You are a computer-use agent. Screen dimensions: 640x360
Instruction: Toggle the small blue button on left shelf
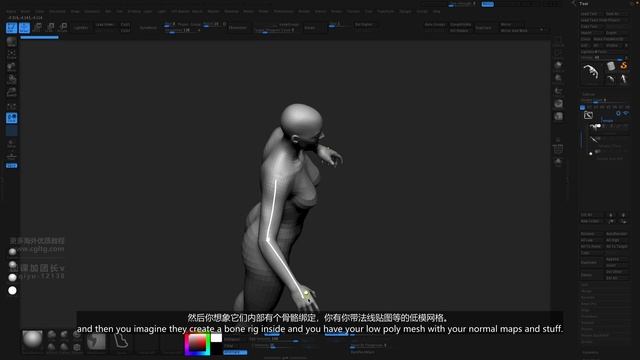(11, 166)
